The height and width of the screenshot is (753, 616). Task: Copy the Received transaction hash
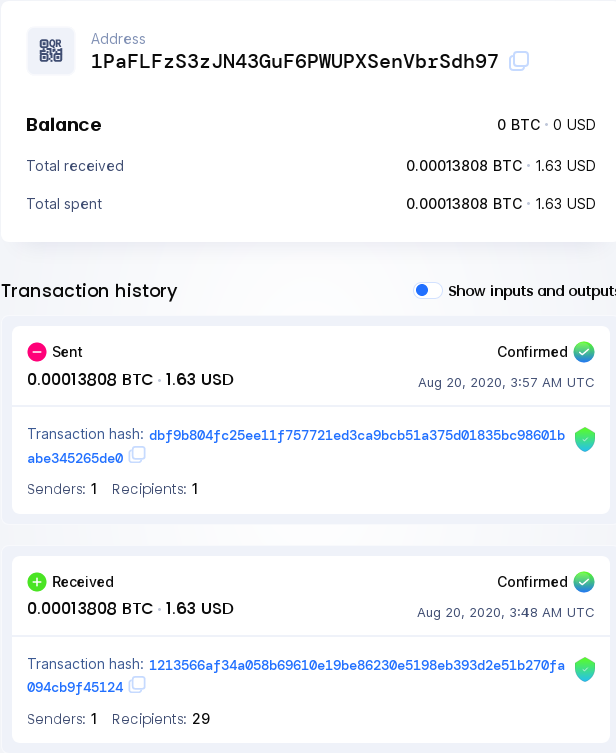point(137,685)
